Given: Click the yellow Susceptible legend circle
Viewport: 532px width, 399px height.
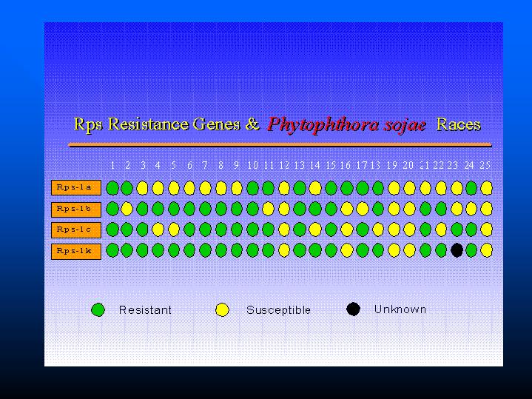Looking at the screenshot, I should [x=222, y=309].
